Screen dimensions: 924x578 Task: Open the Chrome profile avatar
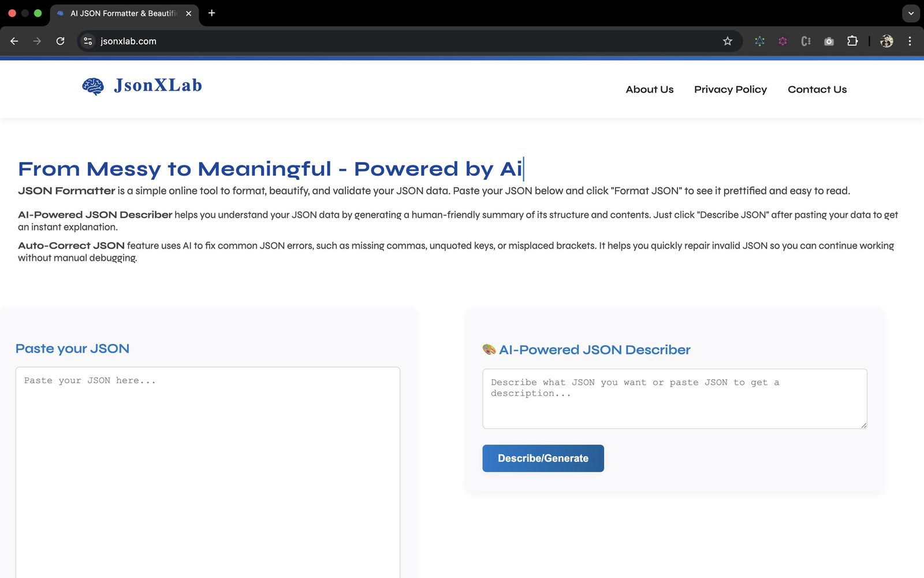click(x=886, y=41)
